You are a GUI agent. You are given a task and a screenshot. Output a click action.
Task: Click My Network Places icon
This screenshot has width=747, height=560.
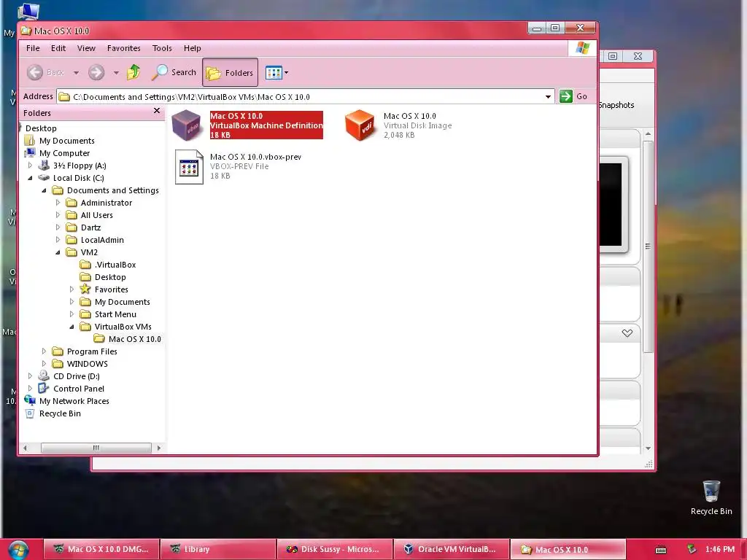click(x=30, y=400)
